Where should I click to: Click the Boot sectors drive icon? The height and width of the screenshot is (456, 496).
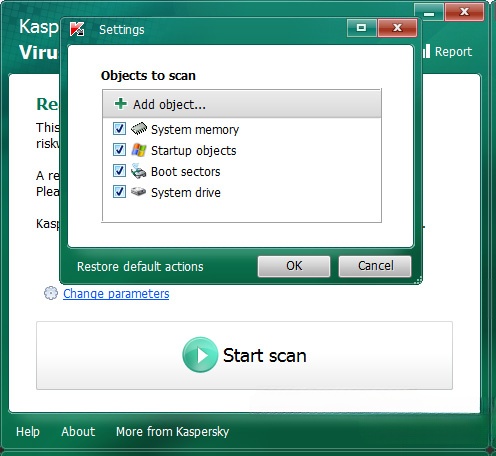pyautogui.click(x=138, y=171)
